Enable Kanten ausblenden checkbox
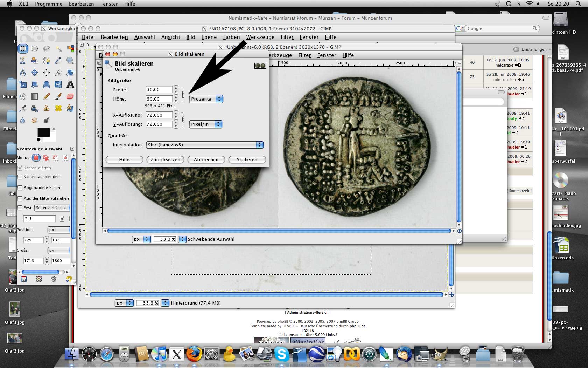 [20, 177]
